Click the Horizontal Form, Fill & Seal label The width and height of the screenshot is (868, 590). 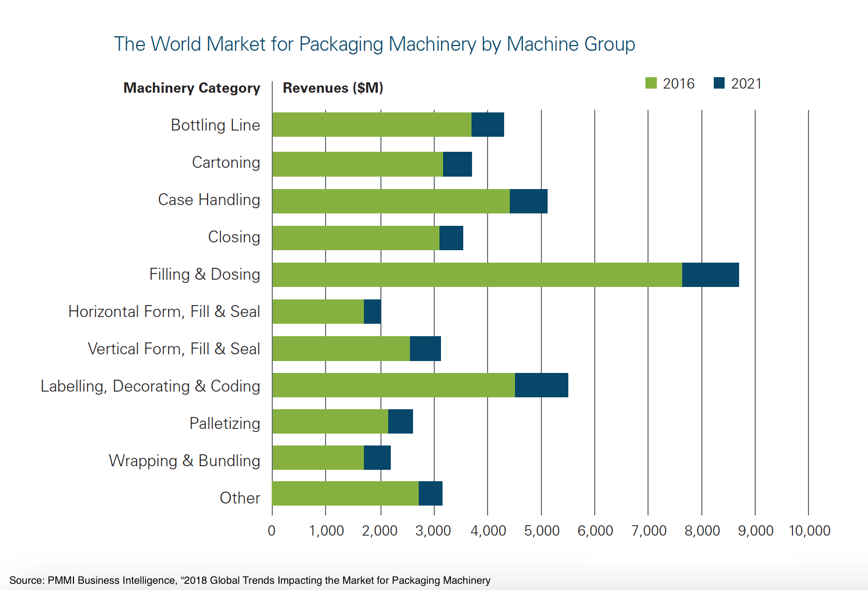pos(164,312)
